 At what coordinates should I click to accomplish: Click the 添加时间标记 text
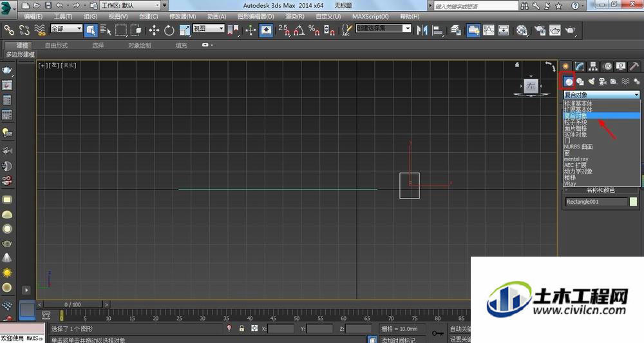pos(398,340)
